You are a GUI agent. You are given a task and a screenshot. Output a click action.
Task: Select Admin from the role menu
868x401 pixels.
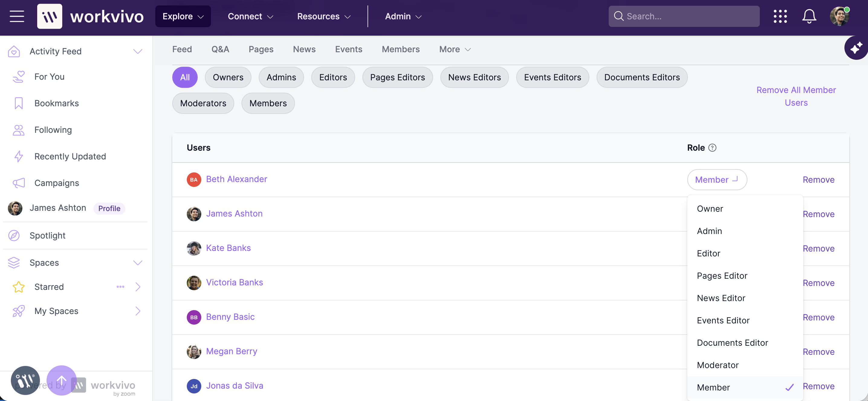click(x=745, y=231)
